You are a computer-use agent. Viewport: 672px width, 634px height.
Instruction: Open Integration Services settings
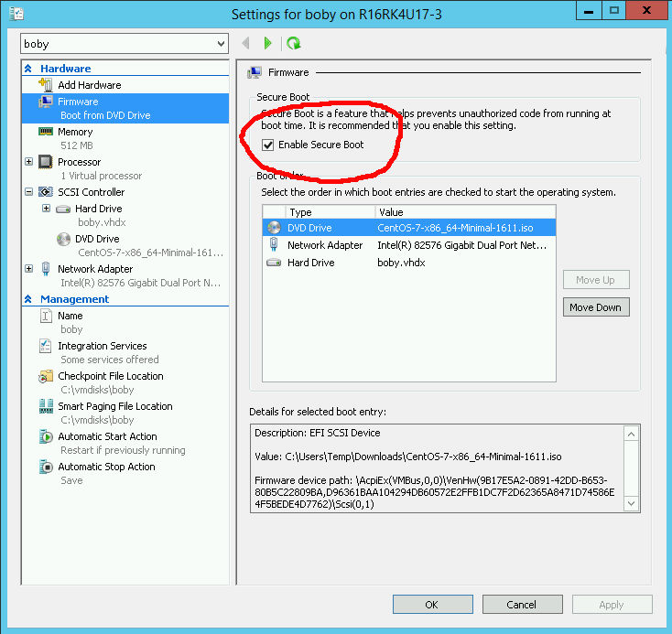tap(125, 352)
